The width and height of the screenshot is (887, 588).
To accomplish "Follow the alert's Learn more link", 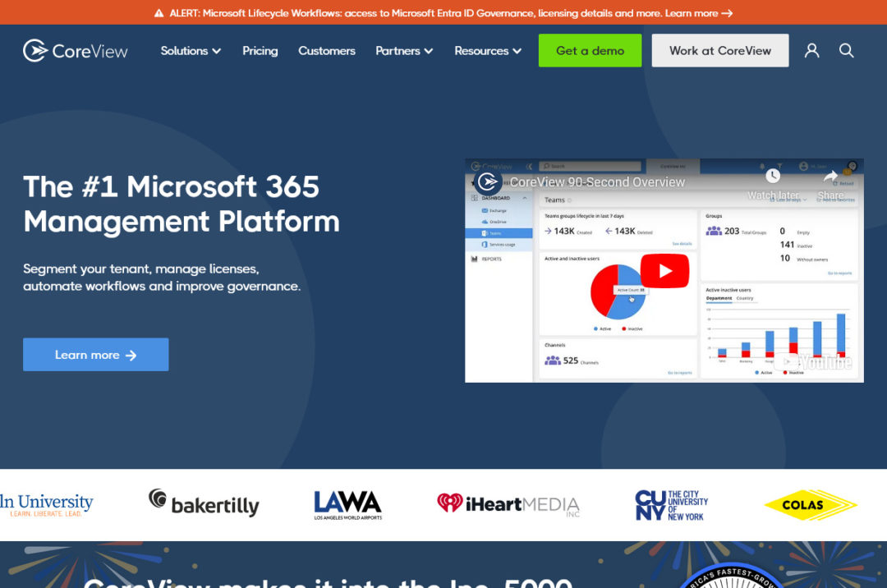I will [x=698, y=13].
